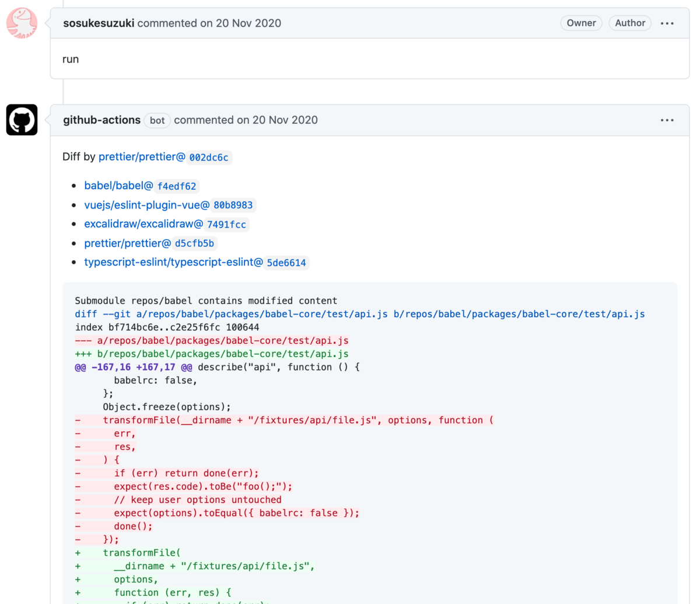Open commit hash 80b8983
Image resolution: width=700 pixels, height=604 pixels.
pos(233,205)
